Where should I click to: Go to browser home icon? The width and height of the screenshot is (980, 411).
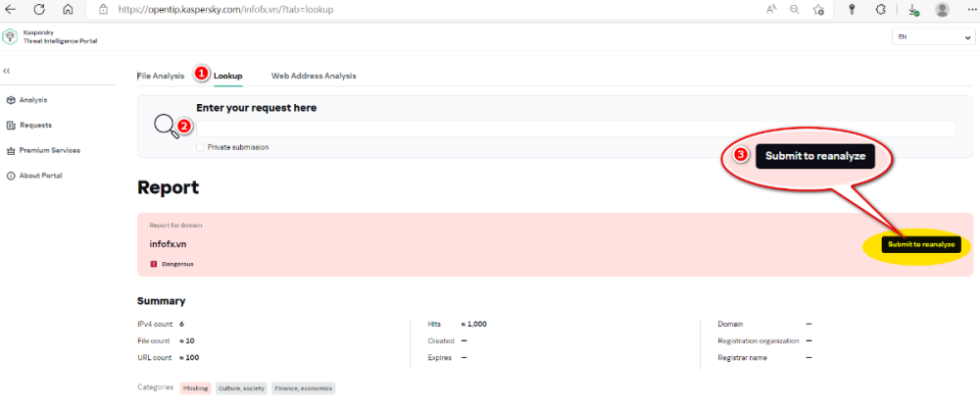[69, 10]
